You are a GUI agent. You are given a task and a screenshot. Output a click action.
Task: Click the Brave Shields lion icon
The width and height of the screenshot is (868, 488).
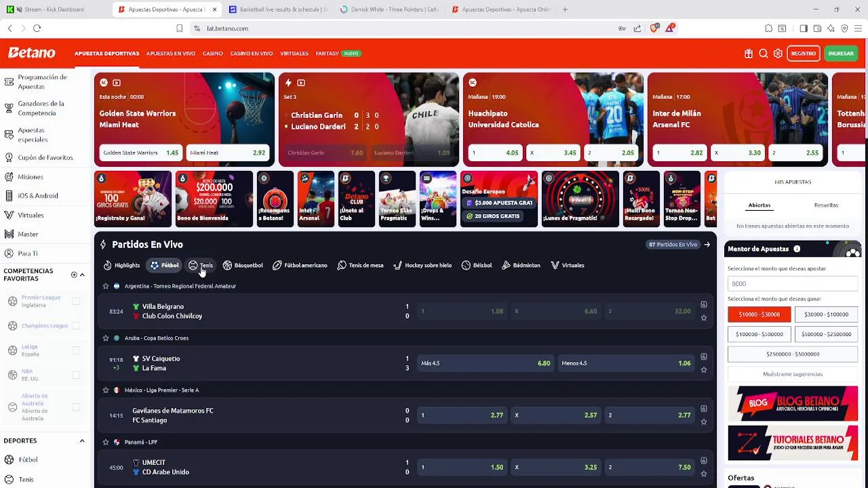(x=654, y=28)
